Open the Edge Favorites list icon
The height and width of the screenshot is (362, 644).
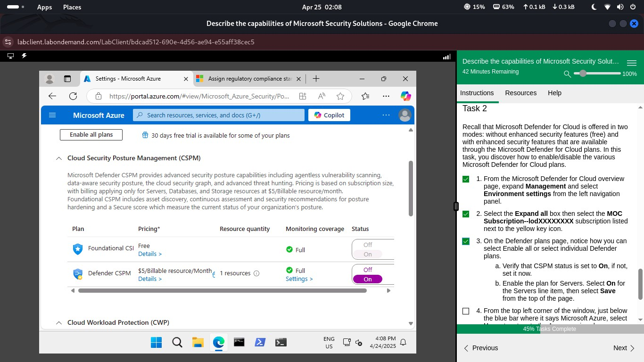click(x=365, y=96)
